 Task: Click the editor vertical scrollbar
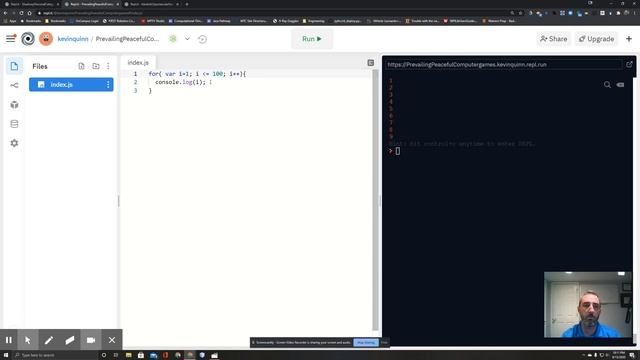pyautogui.click(x=376, y=200)
